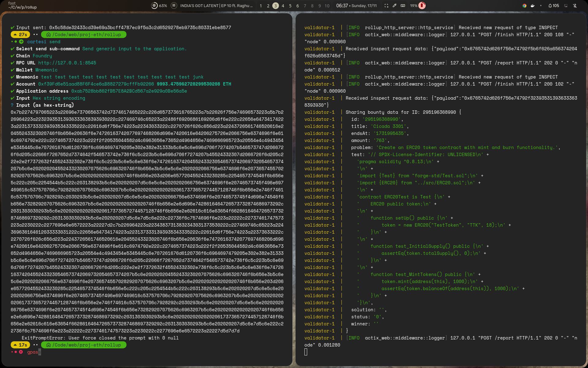Click 'Hex string encoding' input option text
The height and width of the screenshot is (368, 588).
59,98
